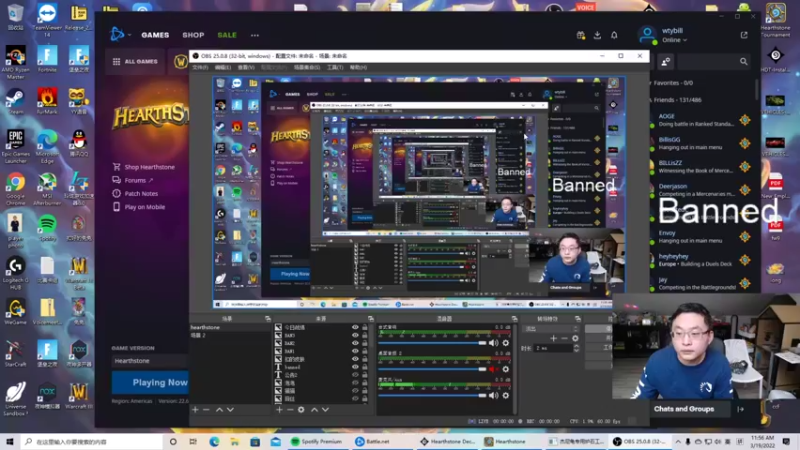Screen dimensions: 800x450
Task: Toggle visibility of DAR3 source
Action: coord(355,335)
